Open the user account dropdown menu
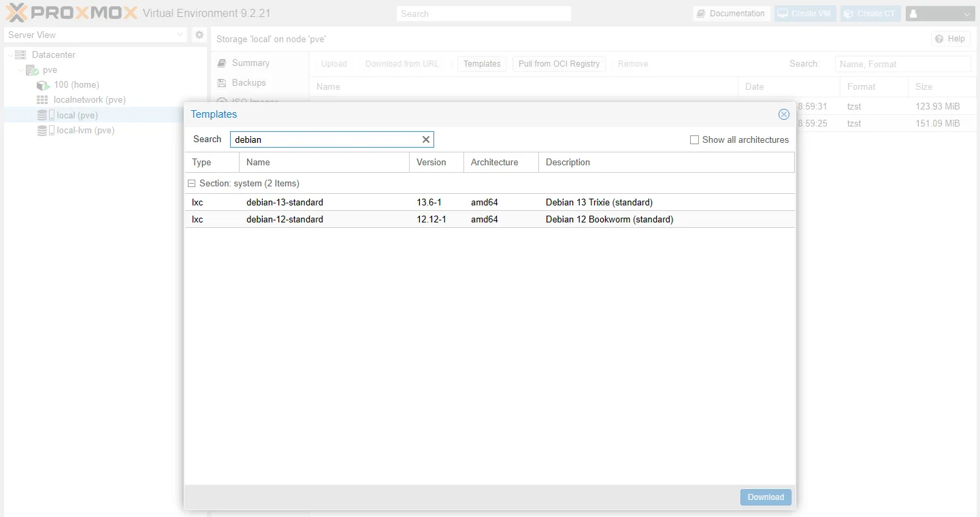Viewport: 980px width, 517px height. pyautogui.click(x=941, y=14)
